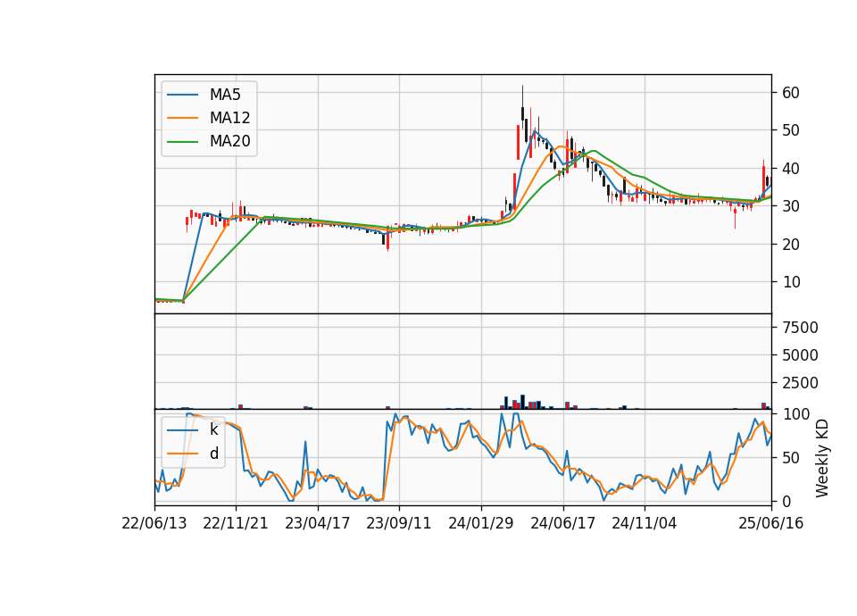Screen dimensions: 857x616
Task: Click the price axis value 60
Action: (x=791, y=92)
